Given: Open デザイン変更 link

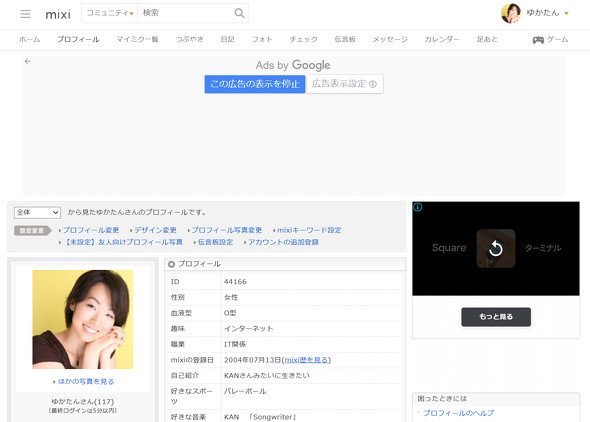Looking at the screenshot, I should tap(155, 230).
